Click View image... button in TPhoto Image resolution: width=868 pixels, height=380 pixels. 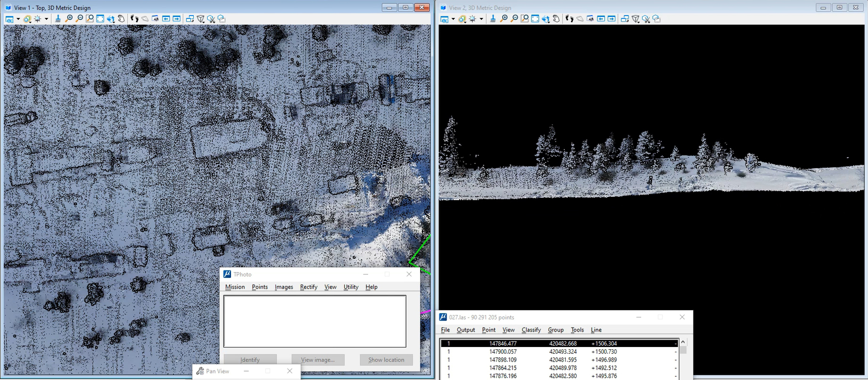[318, 360]
